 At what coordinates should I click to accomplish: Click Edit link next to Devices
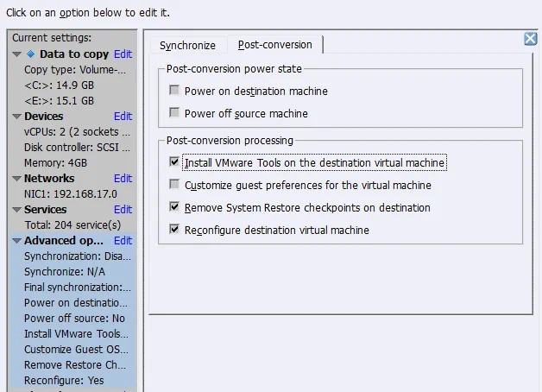pos(123,117)
